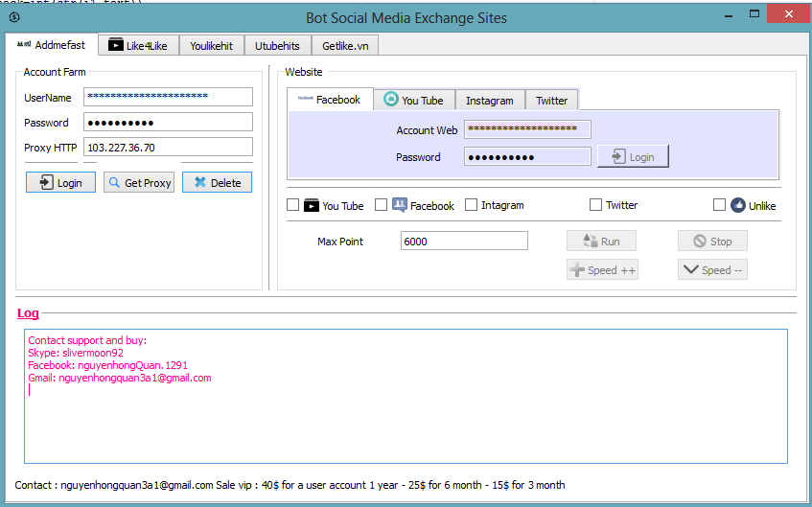Click the Contact support and buy line
The image size is (812, 507).
[x=87, y=340]
